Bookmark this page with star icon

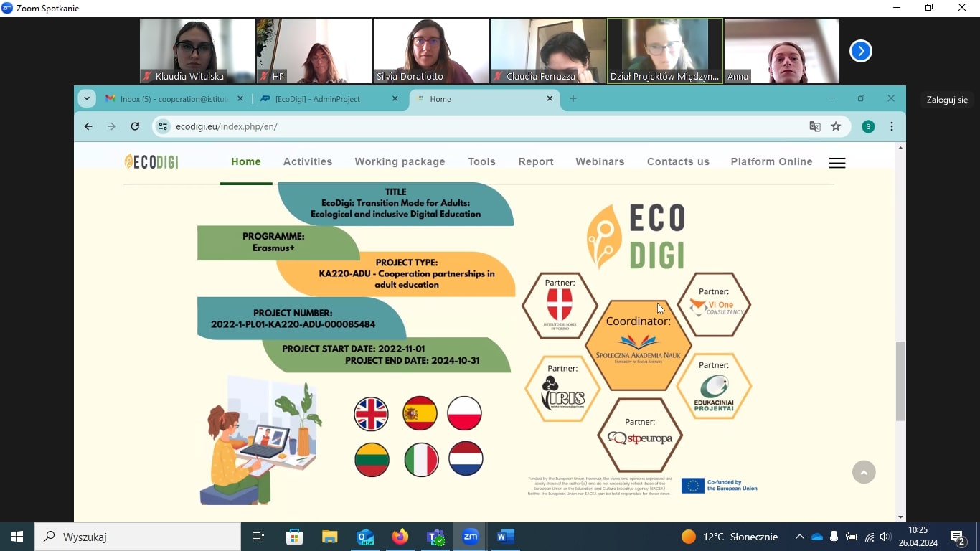click(836, 126)
